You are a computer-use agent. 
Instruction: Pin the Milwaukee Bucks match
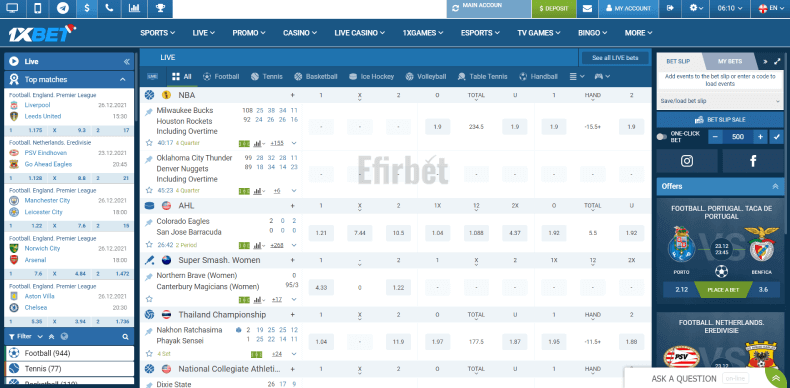[149, 112]
